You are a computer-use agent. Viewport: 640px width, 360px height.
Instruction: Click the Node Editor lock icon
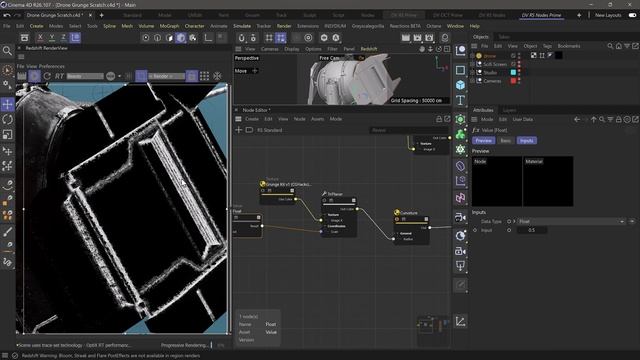(439, 119)
